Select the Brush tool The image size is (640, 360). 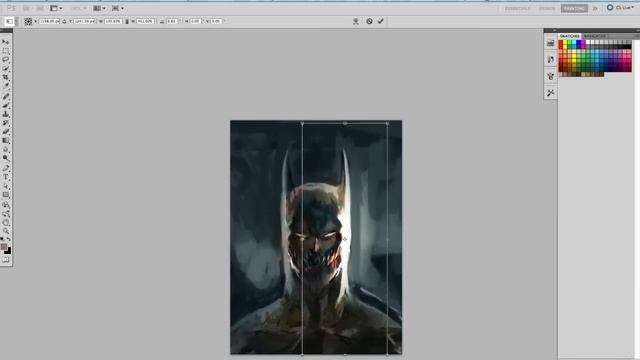[6, 105]
